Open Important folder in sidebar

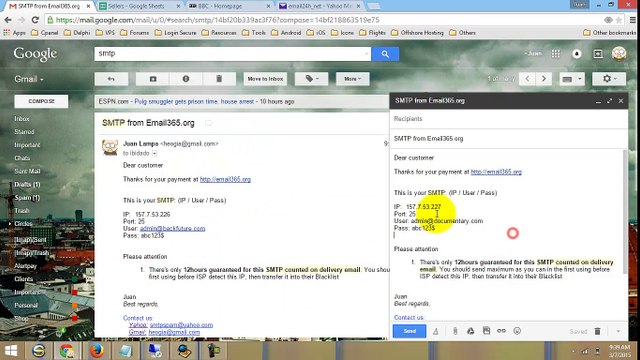pos(27,145)
